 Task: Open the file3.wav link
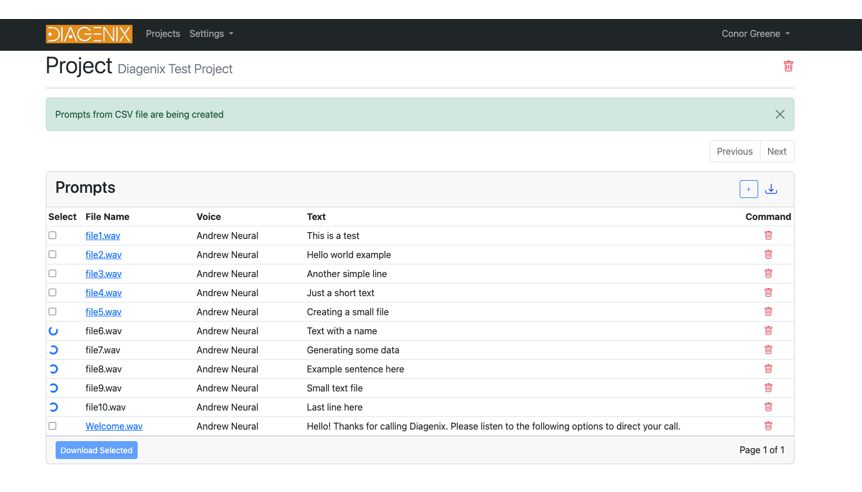[103, 274]
